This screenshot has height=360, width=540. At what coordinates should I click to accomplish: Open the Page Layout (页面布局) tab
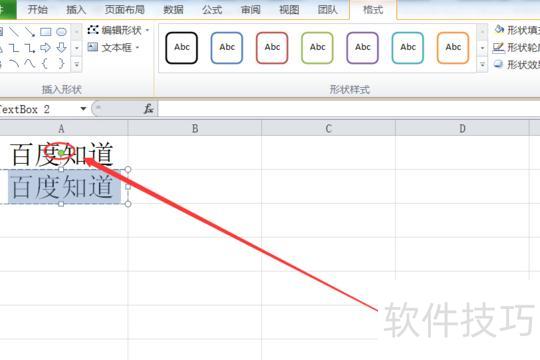(124, 9)
